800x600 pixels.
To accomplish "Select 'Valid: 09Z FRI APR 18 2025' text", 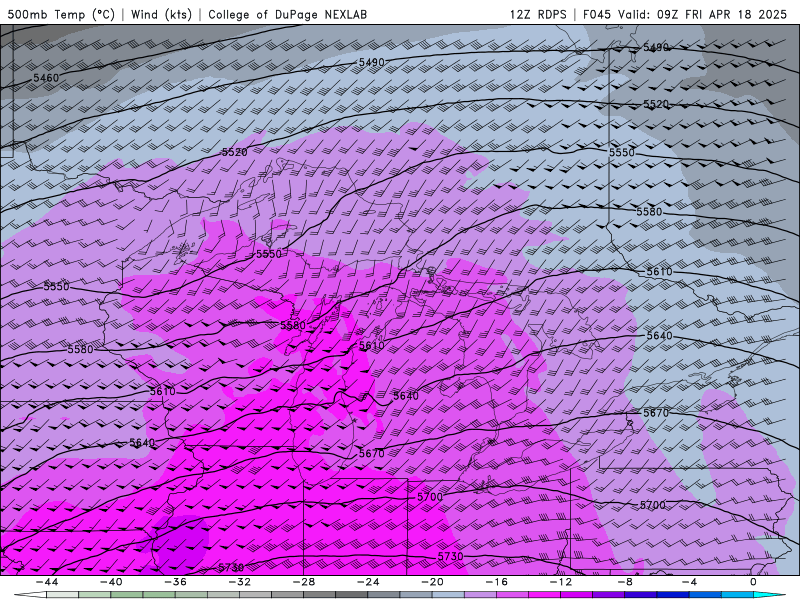I will pos(703,14).
